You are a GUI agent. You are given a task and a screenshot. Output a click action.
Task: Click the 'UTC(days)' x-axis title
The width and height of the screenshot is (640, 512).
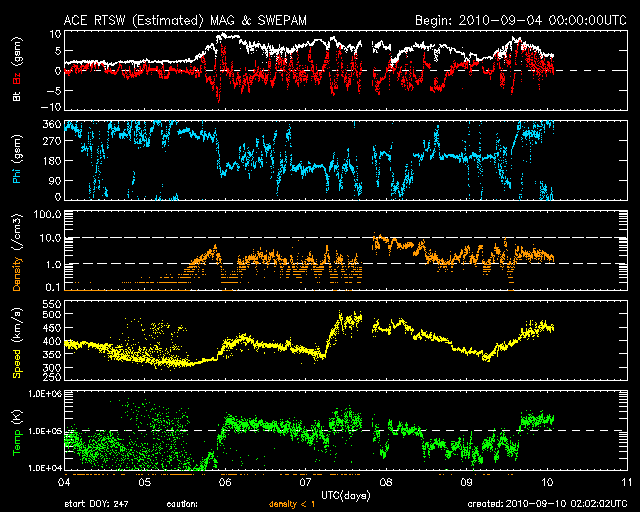[x=346, y=495]
